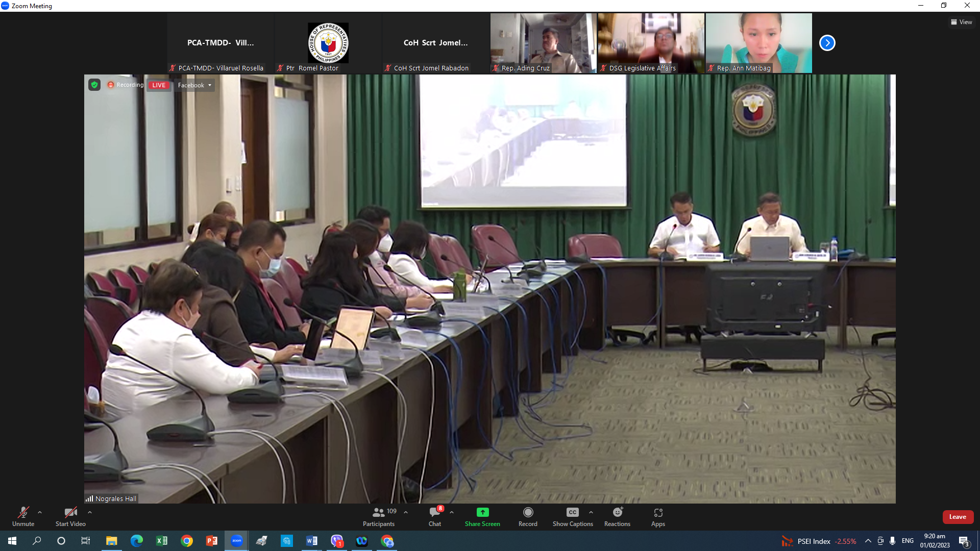Expand video options arrow beside Start Video

coord(90,512)
